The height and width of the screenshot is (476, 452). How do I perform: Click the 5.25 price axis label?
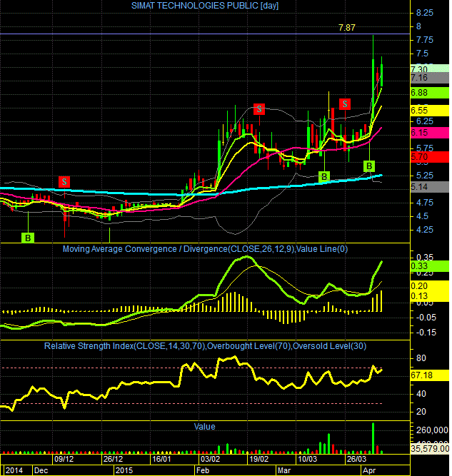point(425,176)
